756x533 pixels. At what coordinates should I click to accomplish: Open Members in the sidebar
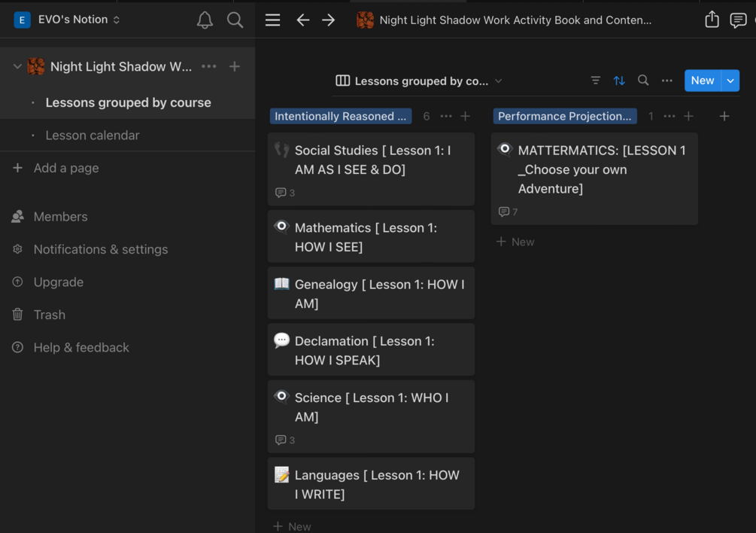point(60,217)
